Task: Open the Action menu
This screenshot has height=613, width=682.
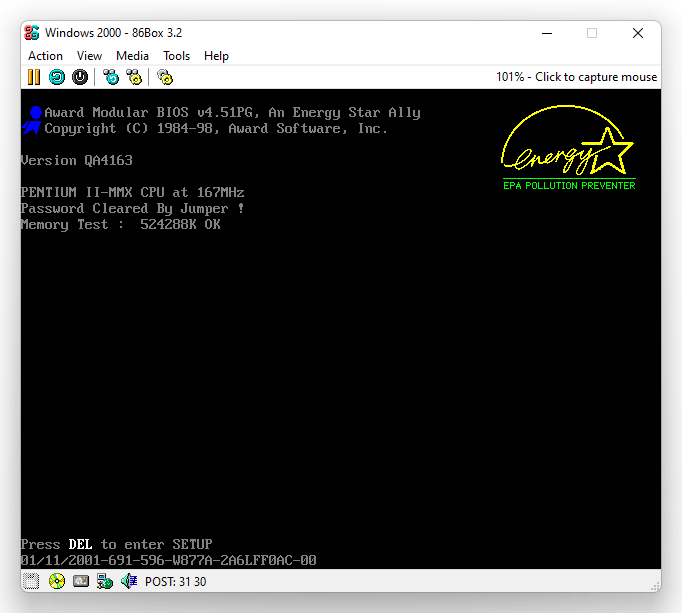Action: point(45,56)
